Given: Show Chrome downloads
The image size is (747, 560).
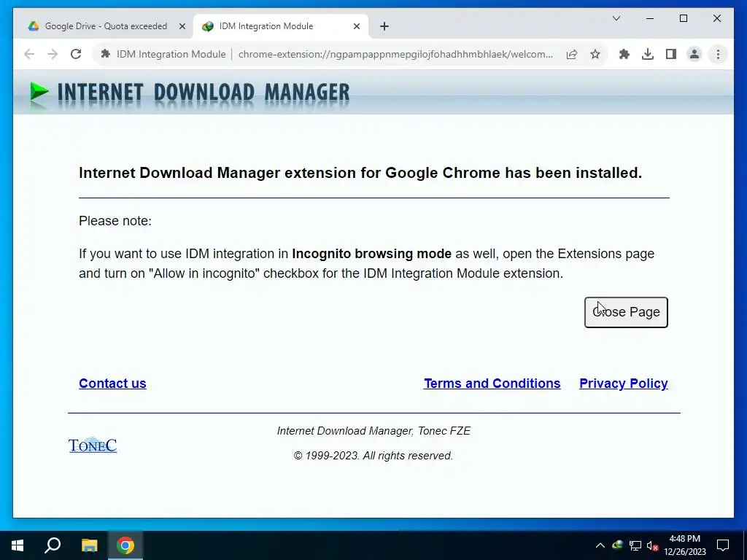Looking at the screenshot, I should (x=648, y=54).
